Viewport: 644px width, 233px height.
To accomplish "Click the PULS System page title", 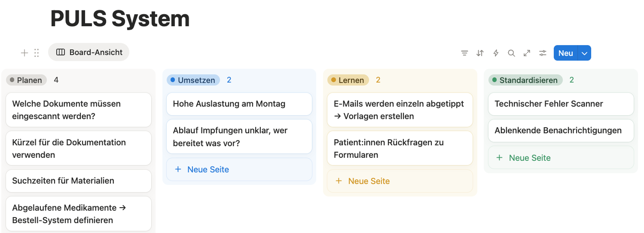I will [x=120, y=18].
